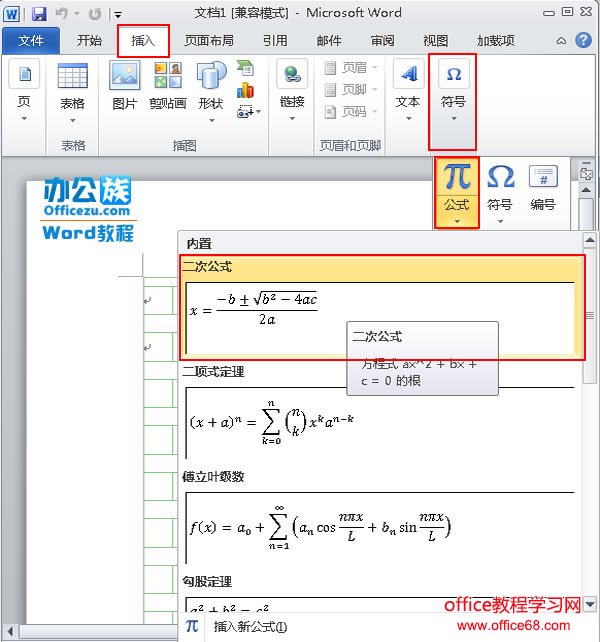The image size is (600, 642).
Task: Select the 二项式定理 binomial theorem entry
Action: click(381, 412)
